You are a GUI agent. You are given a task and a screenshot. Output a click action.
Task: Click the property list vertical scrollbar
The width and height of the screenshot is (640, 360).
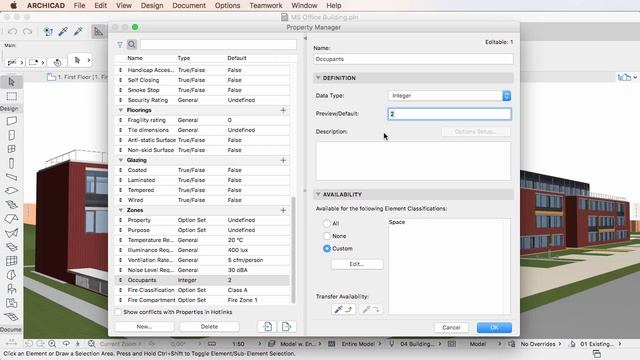293,249
